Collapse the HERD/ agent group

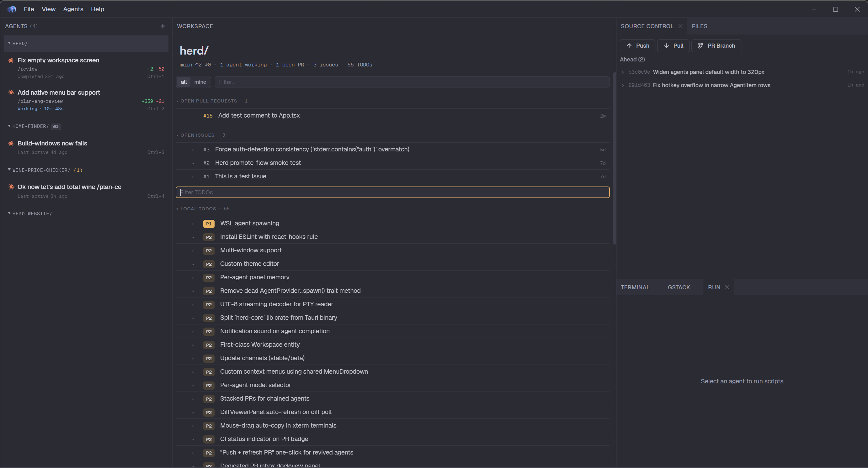(x=9, y=43)
